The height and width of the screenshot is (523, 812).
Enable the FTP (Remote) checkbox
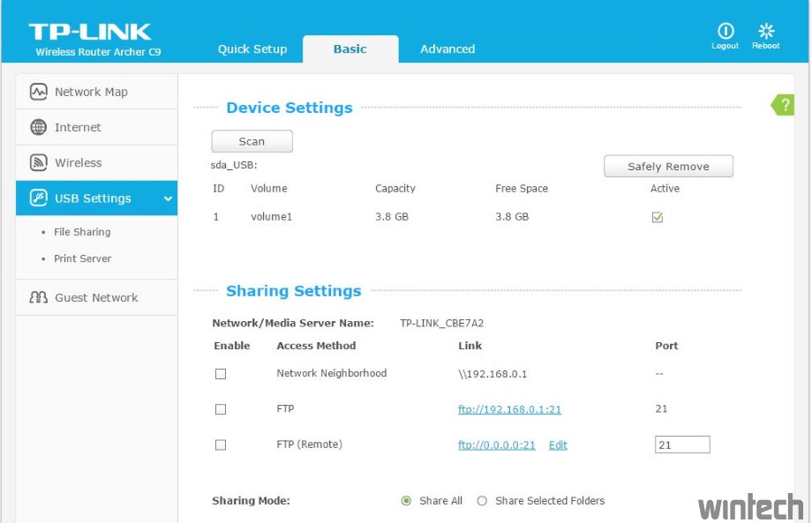(221, 445)
